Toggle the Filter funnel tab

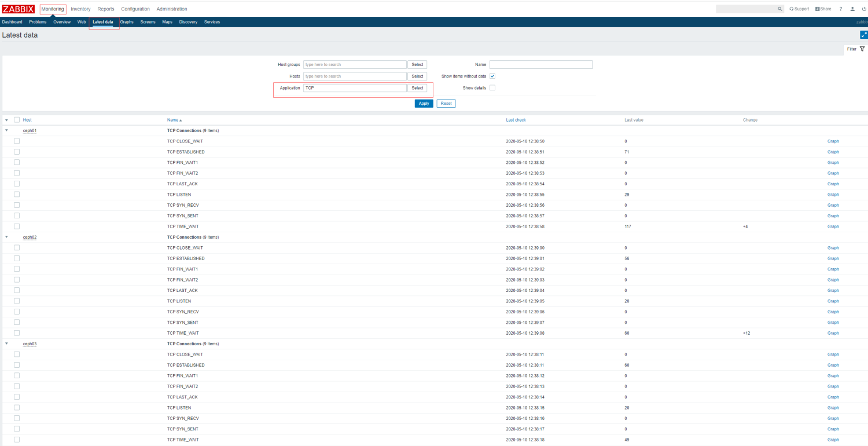[855, 49]
